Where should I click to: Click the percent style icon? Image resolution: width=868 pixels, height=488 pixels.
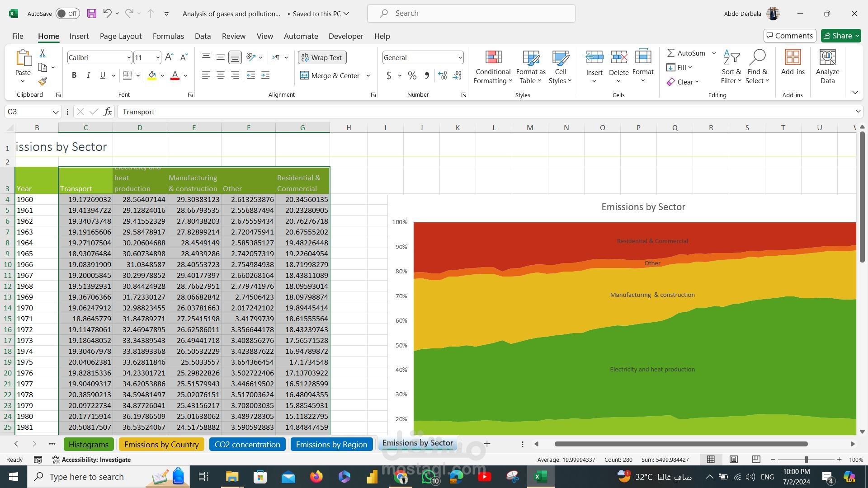[x=412, y=75]
